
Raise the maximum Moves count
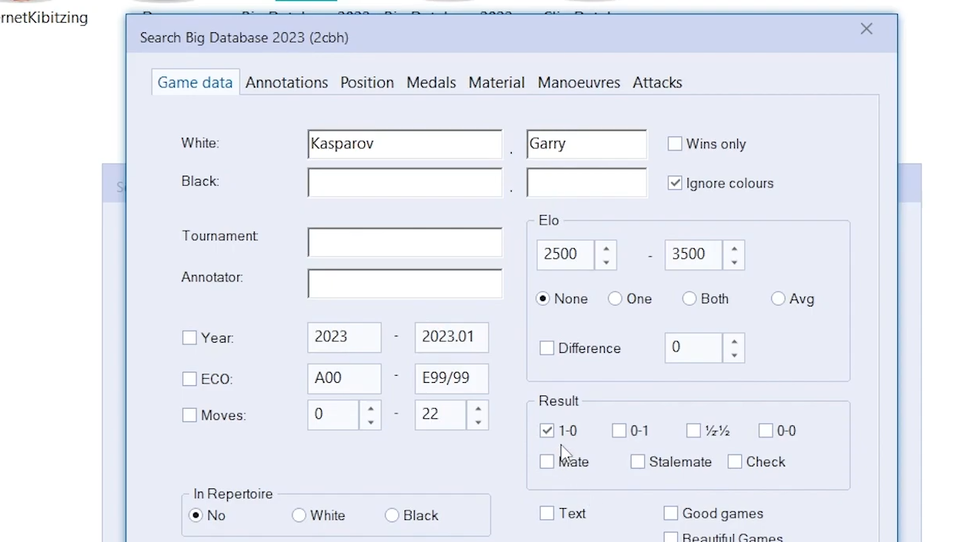tap(477, 408)
